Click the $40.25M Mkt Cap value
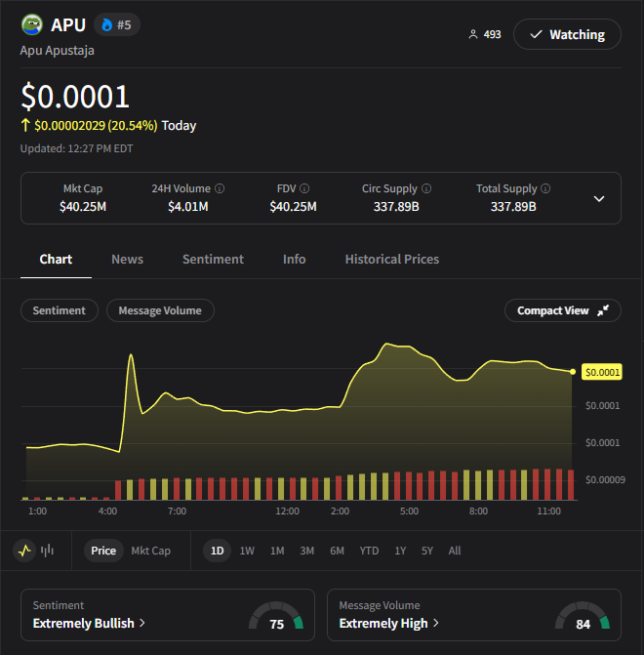The height and width of the screenshot is (655, 644). 83,206
